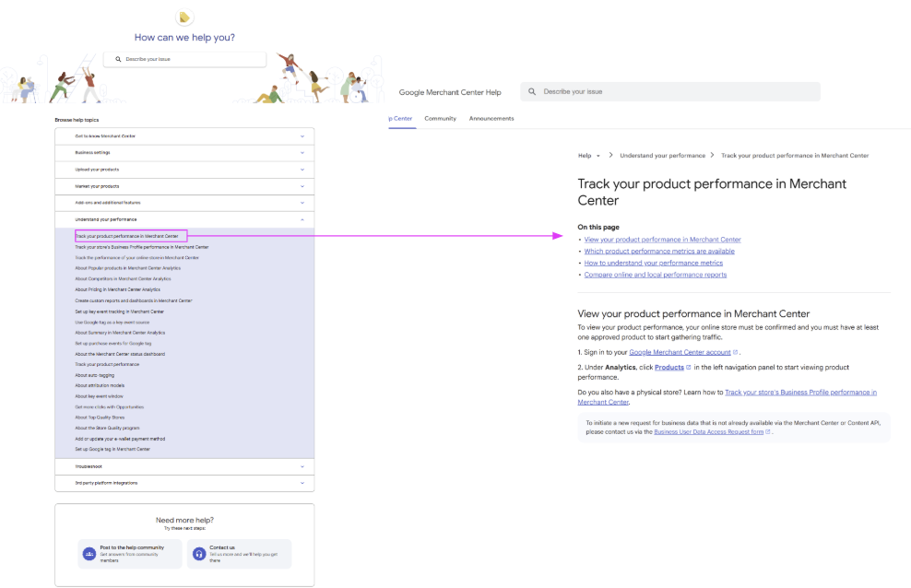Expand the Business settings topic
This screenshot has width=911, height=588.
(x=184, y=153)
